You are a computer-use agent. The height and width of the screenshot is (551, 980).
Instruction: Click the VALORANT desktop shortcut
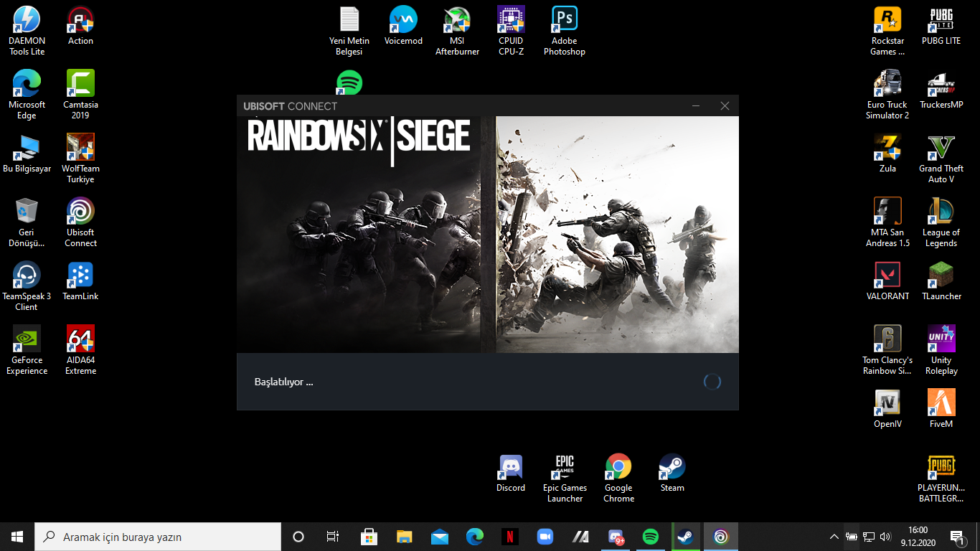[887, 281]
